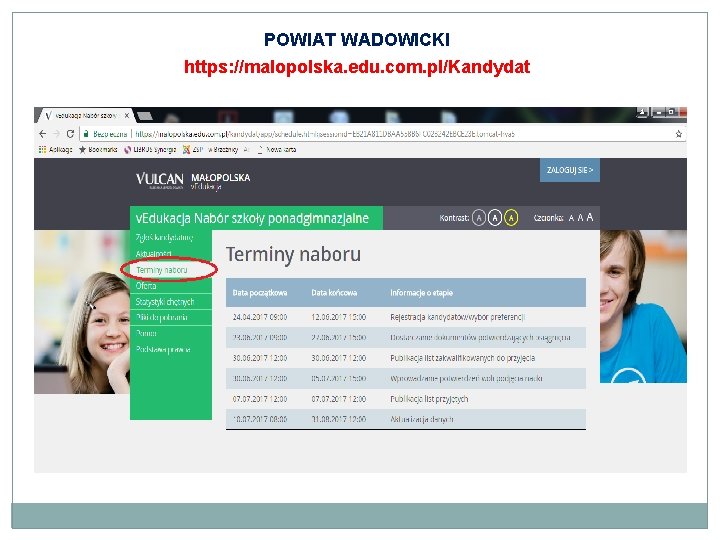Select the first gray contrast option

point(478,218)
